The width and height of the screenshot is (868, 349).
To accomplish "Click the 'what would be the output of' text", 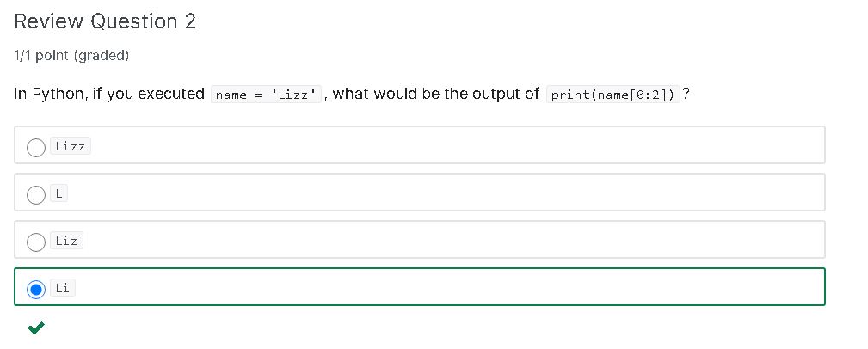I will coord(435,94).
